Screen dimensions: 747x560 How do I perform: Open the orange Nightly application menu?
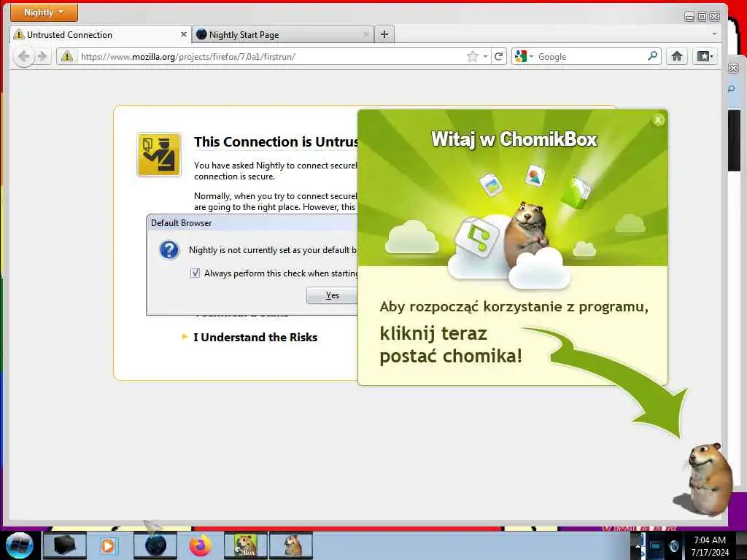44,12
